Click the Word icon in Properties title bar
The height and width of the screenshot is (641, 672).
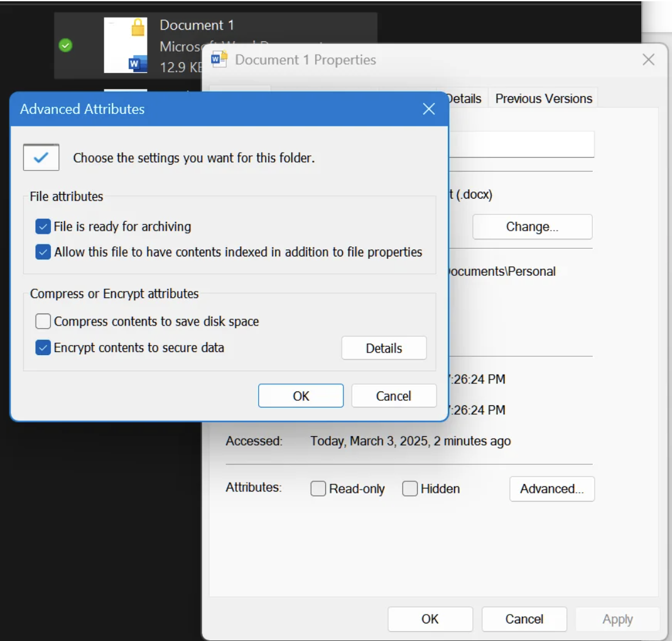click(x=219, y=59)
